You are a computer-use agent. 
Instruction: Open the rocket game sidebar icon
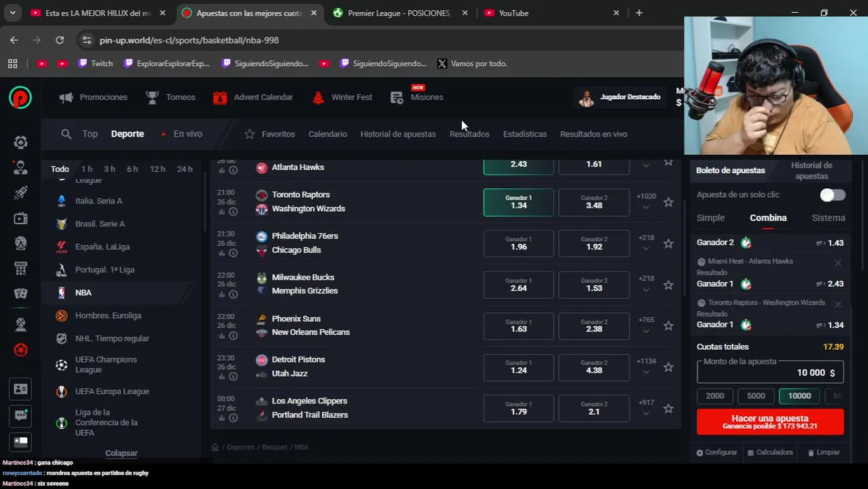click(x=20, y=193)
